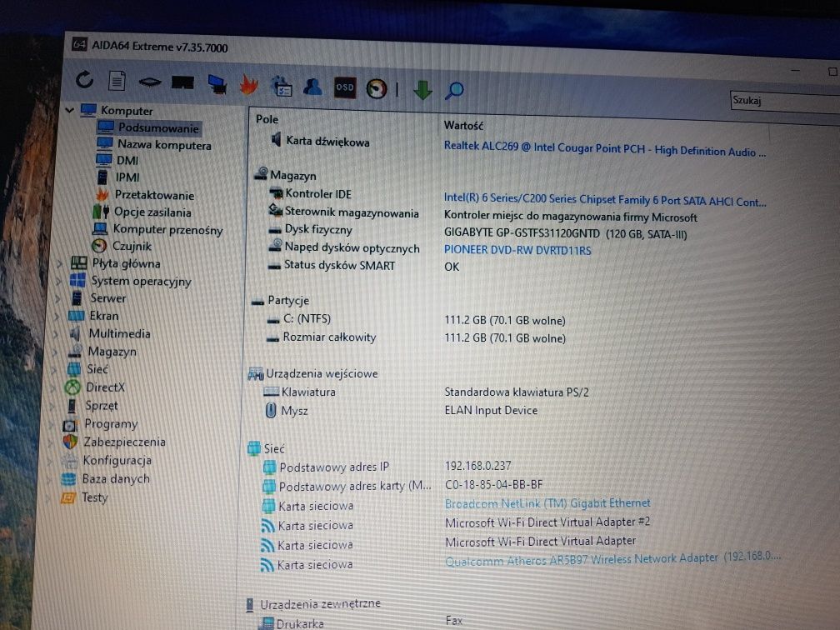Click the green download arrow icon
The width and height of the screenshot is (840, 630).
coord(422,90)
